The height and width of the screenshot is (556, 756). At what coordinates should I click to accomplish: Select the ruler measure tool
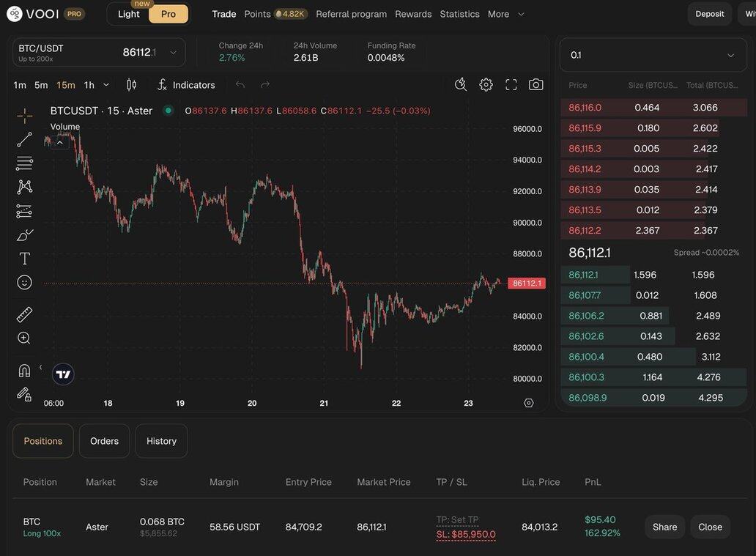click(x=24, y=314)
